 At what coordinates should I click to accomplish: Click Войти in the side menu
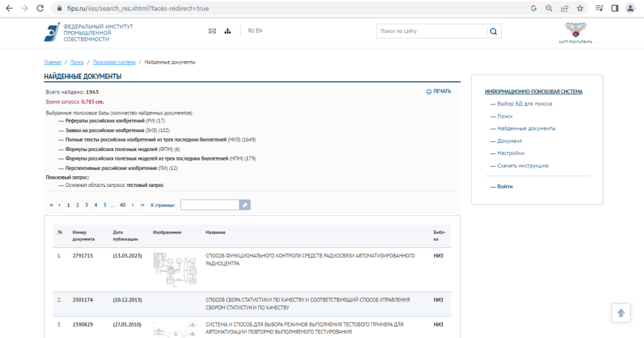click(504, 186)
